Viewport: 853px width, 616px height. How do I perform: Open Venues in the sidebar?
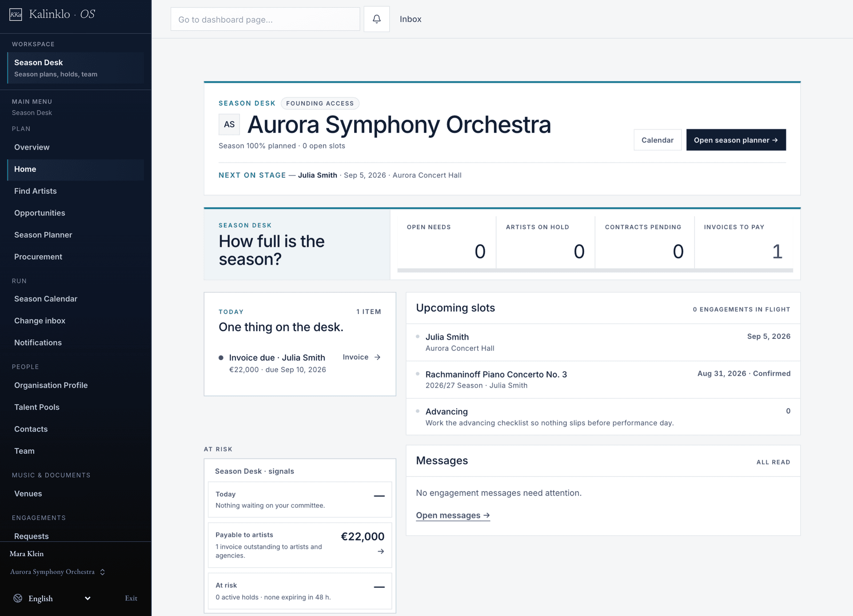(76, 493)
